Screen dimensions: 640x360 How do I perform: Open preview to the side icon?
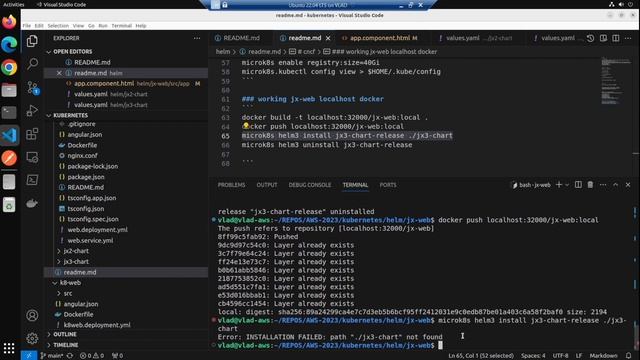(603, 38)
